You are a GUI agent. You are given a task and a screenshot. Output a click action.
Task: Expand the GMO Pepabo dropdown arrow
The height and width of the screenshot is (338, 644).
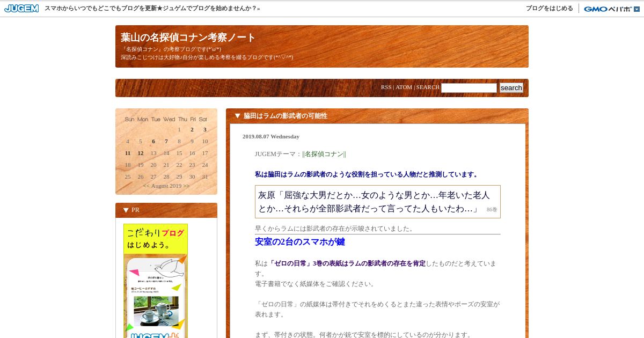[x=636, y=9]
